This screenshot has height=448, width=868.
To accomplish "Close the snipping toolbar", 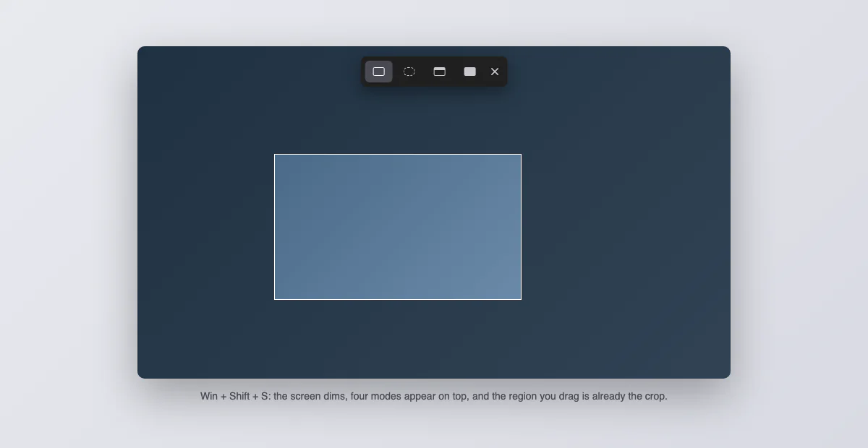I will (495, 72).
